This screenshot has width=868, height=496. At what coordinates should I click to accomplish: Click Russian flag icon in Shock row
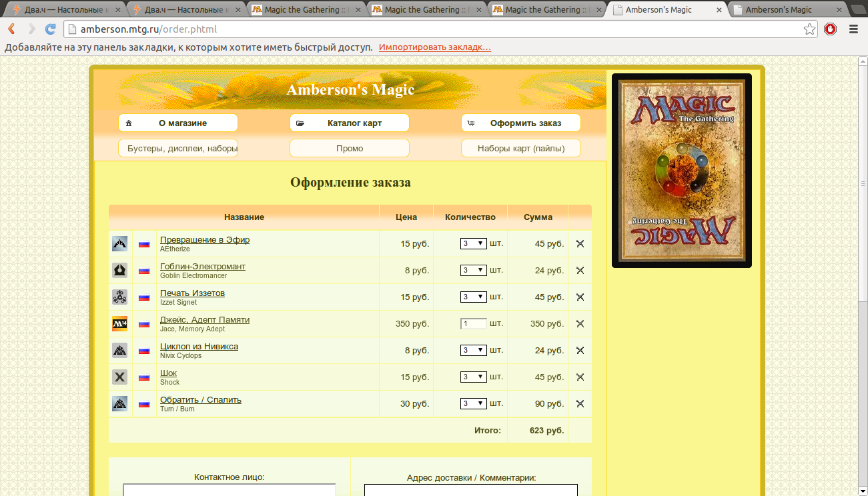click(144, 377)
